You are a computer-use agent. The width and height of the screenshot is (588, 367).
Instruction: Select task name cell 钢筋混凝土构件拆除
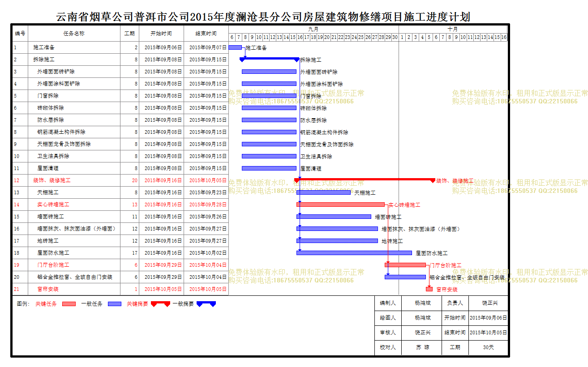[74, 132]
